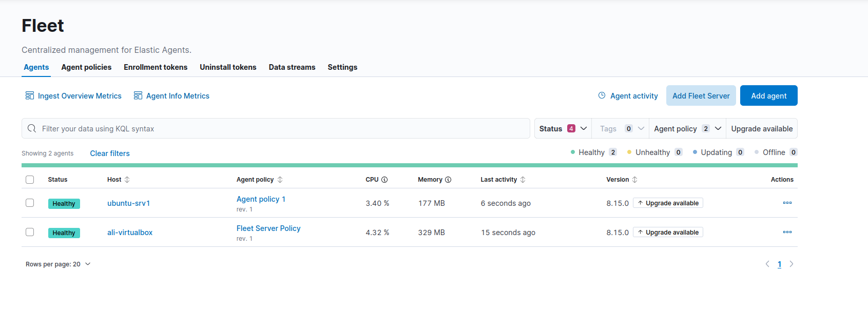Click the 'Showing 2 agents' text
The width and height of the screenshot is (868, 309).
click(47, 153)
